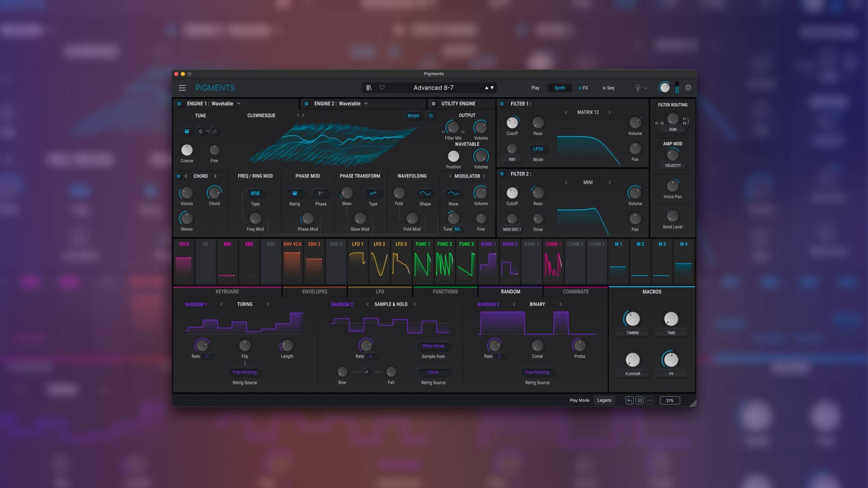Open the hamburger main menu
The image size is (868, 488).
pyautogui.click(x=182, y=88)
